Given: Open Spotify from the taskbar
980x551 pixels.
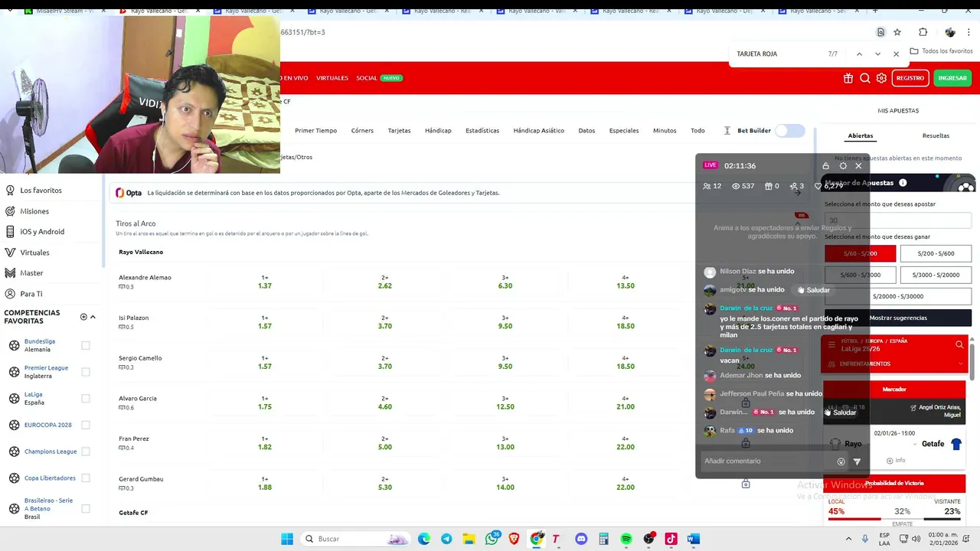Looking at the screenshot, I should coord(626,539).
